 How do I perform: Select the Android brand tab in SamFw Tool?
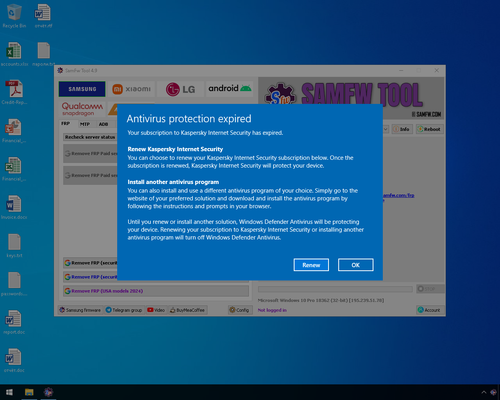[x=229, y=89]
